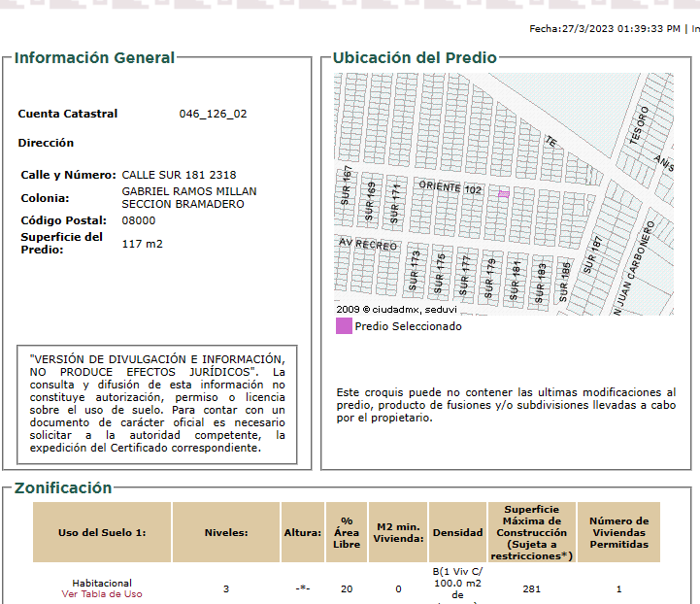Screen dimensions: 700x604
Task: Open the Ver Tabla de Uso link
Action: (x=102, y=594)
